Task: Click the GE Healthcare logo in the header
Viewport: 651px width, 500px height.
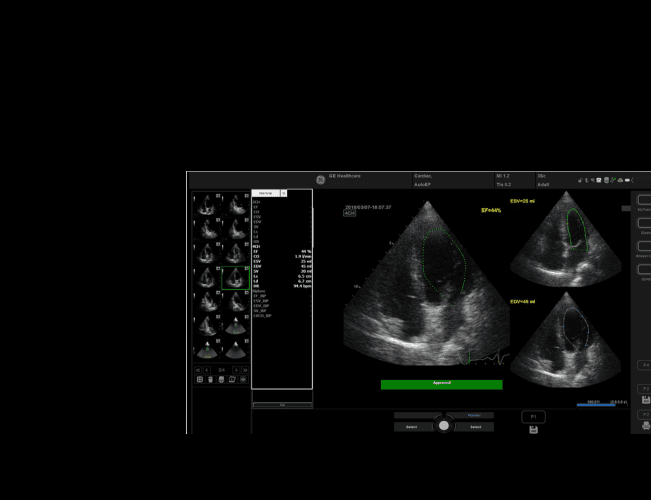Action: 321,180
